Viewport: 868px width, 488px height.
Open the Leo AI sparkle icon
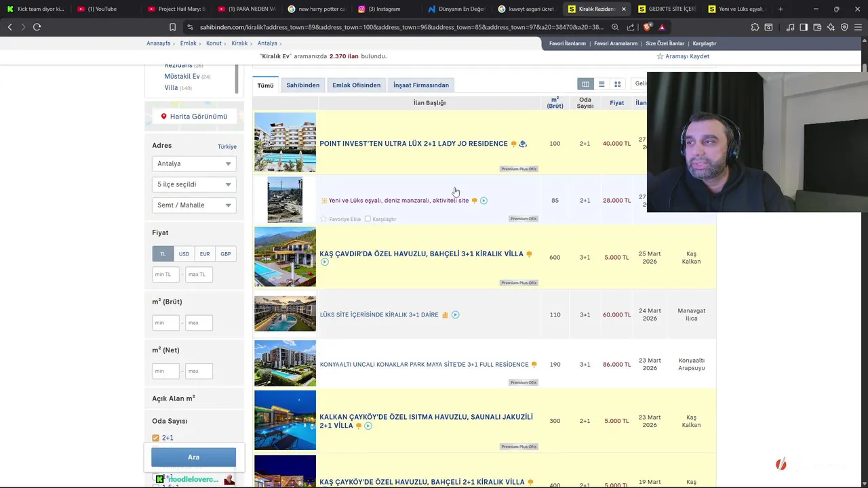831,27
